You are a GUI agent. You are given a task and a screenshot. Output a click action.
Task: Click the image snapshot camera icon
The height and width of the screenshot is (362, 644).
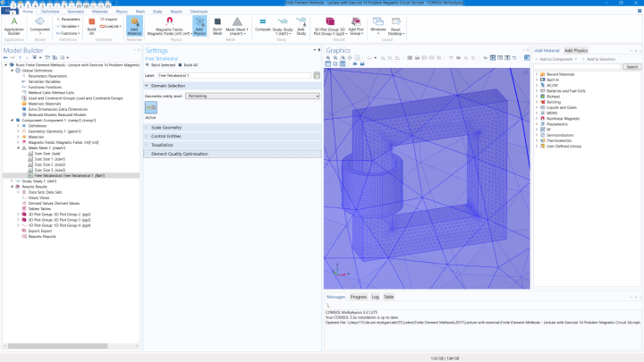(x=355, y=64)
